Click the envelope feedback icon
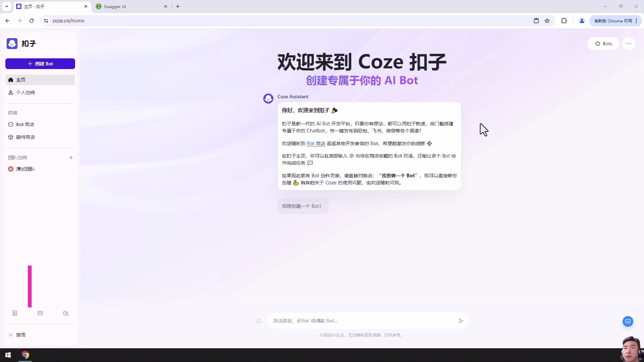 (40, 313)
